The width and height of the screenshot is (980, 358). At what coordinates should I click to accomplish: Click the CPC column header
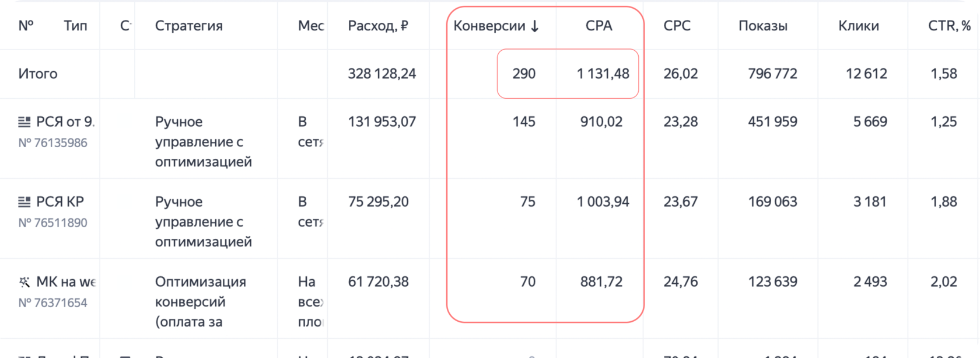point(677,26)
